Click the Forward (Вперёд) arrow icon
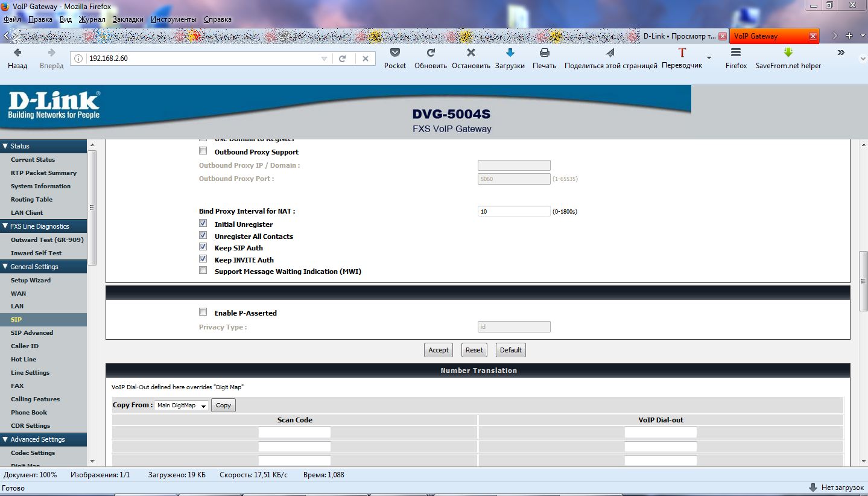 coord(52,53)
